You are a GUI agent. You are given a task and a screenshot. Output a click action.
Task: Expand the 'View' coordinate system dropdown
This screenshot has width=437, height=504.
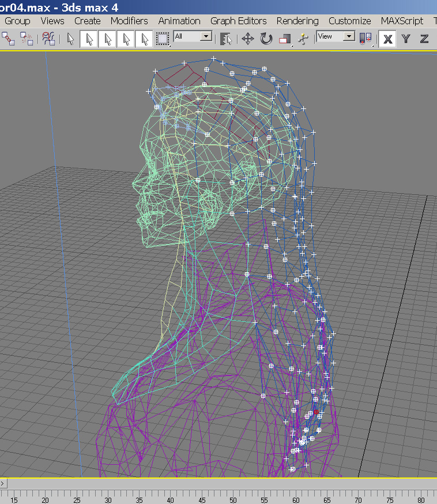pos(349,36)
